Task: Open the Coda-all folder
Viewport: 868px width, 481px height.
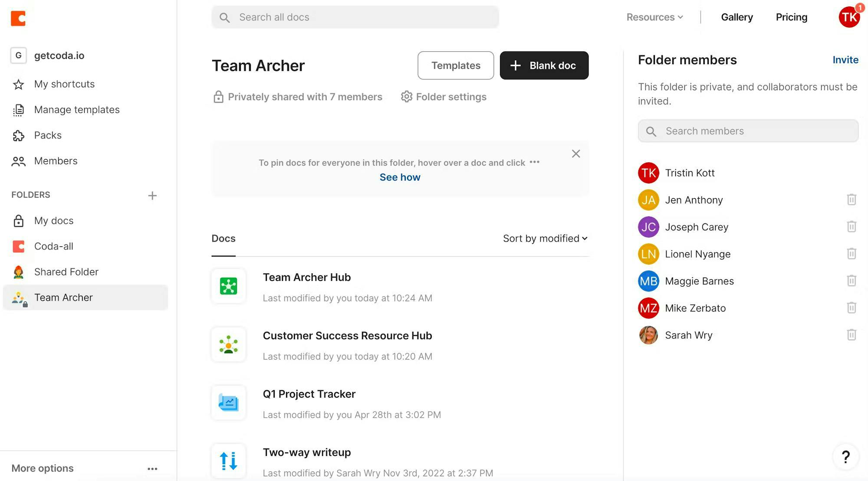Action: point(85,246)
